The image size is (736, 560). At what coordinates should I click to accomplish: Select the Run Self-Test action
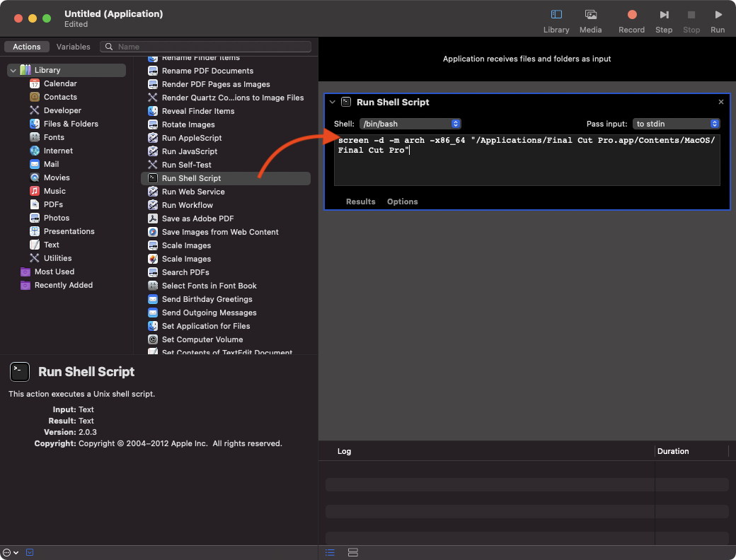(186, 165)
